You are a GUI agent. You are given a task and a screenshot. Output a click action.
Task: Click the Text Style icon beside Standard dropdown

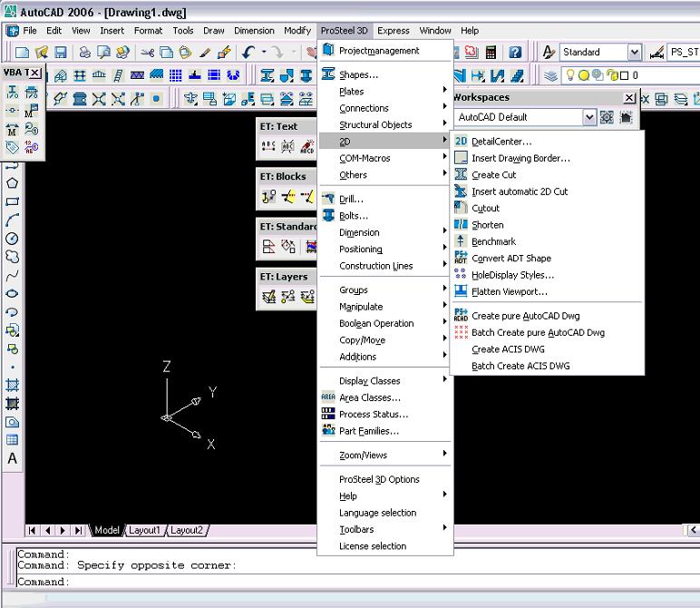[x=549, y=53]
